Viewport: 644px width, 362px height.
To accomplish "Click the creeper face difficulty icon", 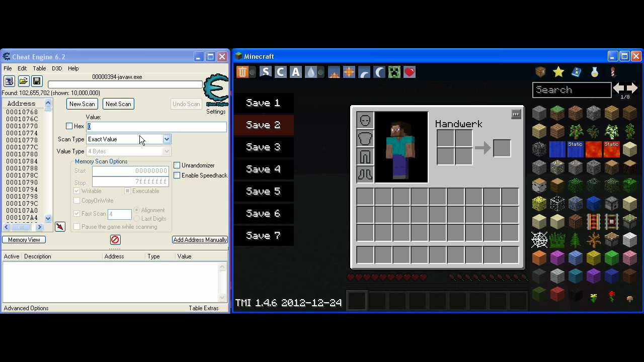I will (394, 72).
